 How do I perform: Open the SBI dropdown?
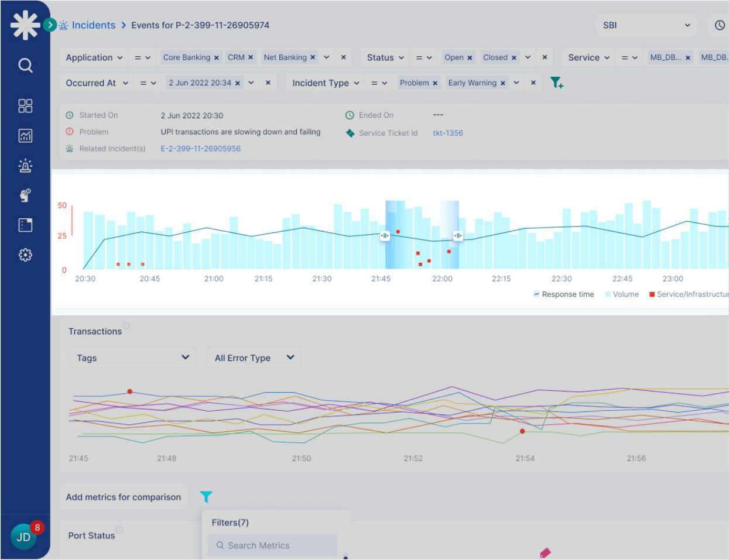click(x=646, y=25)
